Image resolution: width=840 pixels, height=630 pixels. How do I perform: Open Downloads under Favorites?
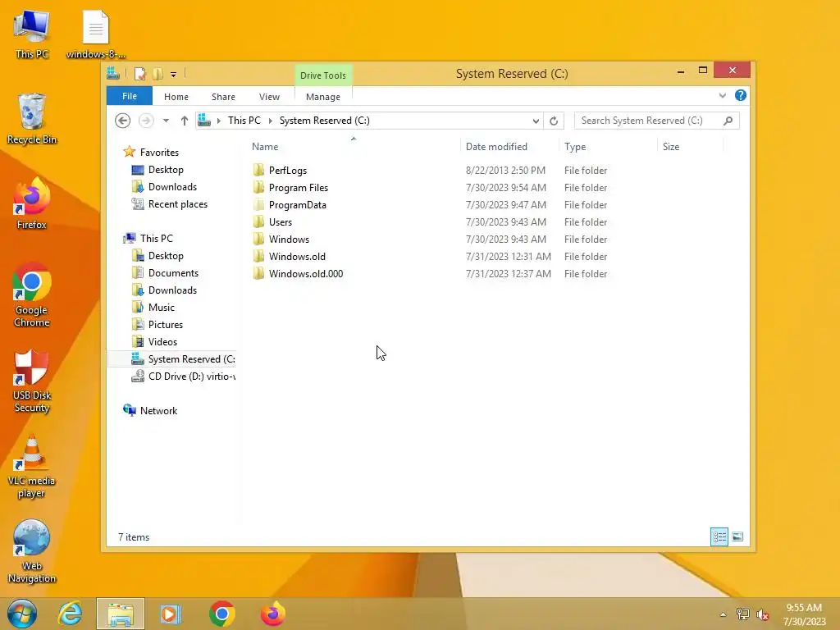click(172, 186)
